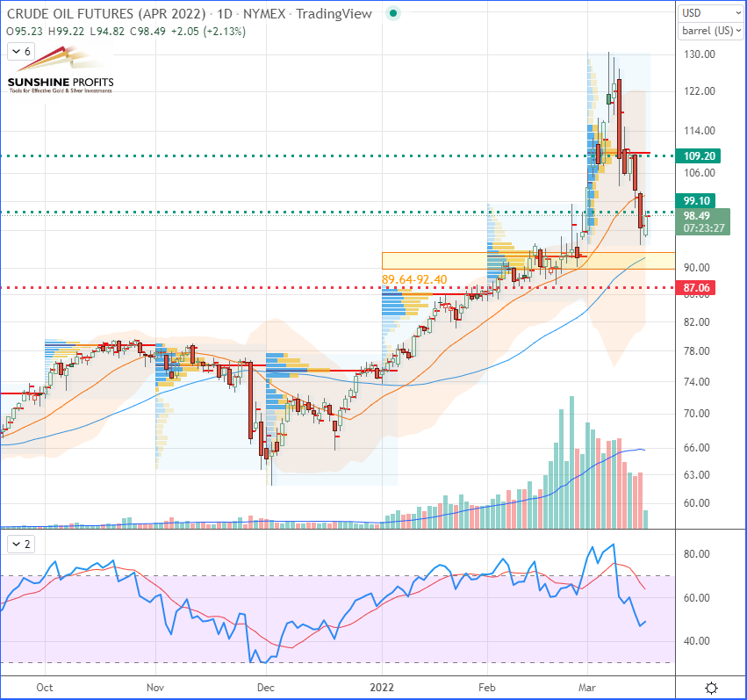747x700 pixels.
Task: Open the barrel (US) unit dropdown
Action: point(710,31)
